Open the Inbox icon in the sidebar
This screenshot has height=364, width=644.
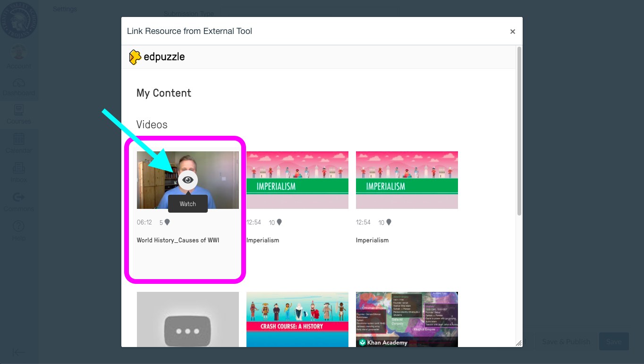pos(19,169)
